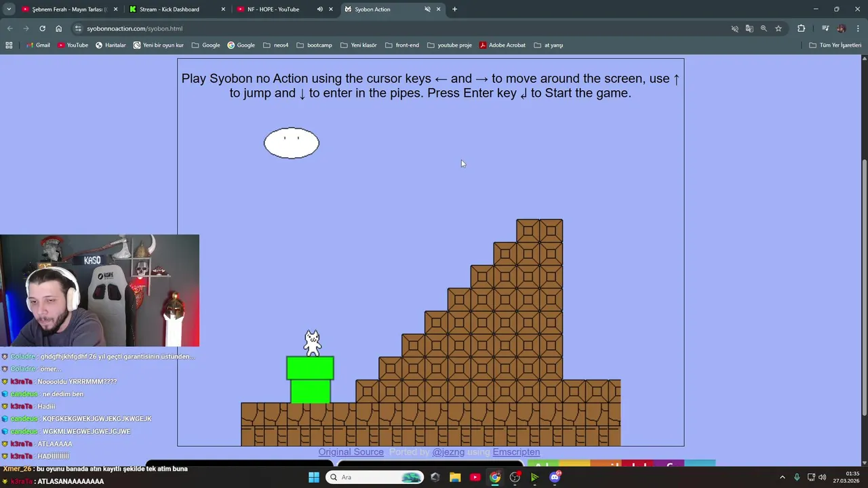Expand the front-end bookmark folder
The height and width of the screenshot is (488, 868).
(401, 45)
